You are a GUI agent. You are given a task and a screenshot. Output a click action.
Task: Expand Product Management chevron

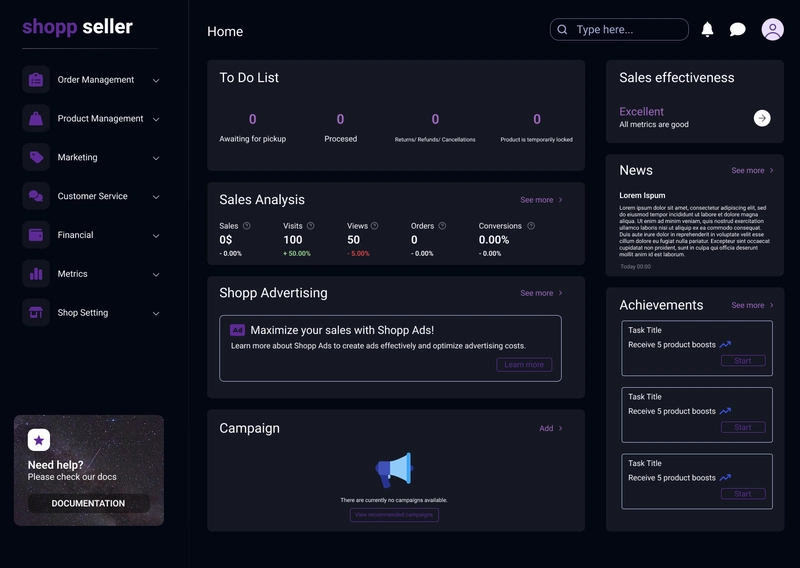pos(156,119)
